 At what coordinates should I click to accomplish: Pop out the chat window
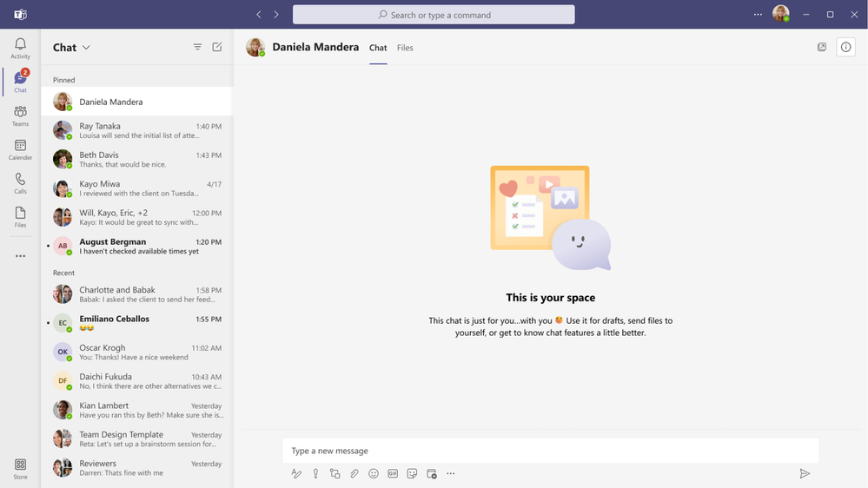coord(822,47)
